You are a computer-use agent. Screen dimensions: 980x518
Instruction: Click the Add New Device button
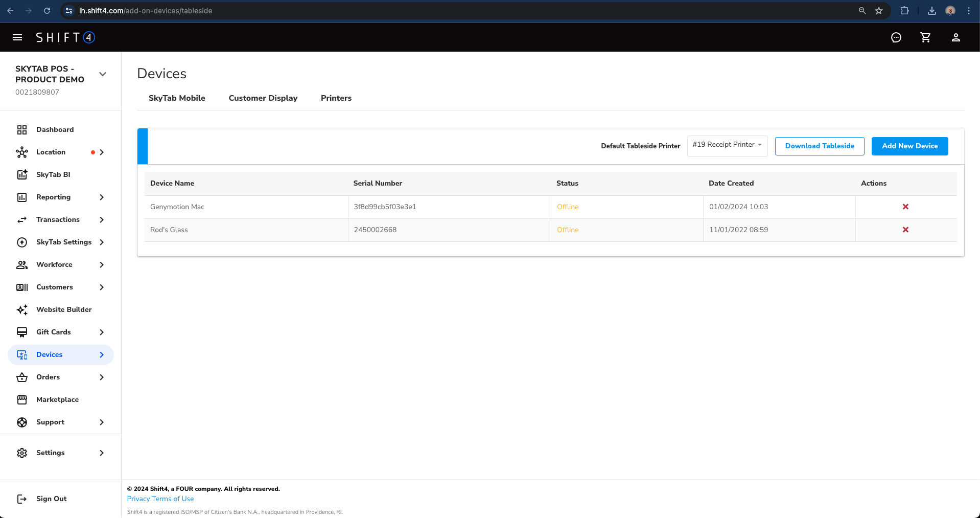click(909, 146)
